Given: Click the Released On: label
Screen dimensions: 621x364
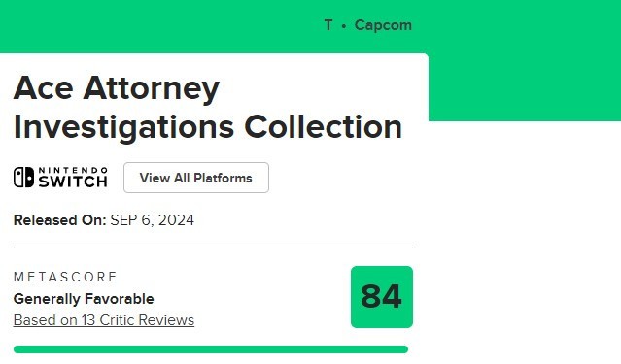Looking at the screenshot, I should click(60, 220).
